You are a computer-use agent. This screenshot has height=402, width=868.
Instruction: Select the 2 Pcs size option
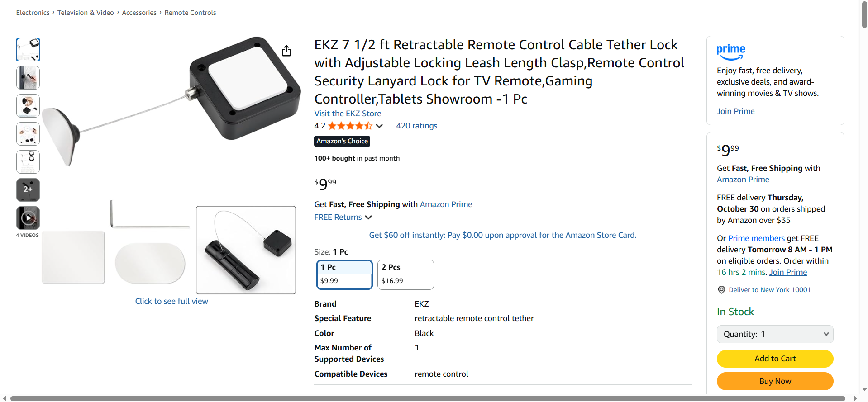pos(405,274)
